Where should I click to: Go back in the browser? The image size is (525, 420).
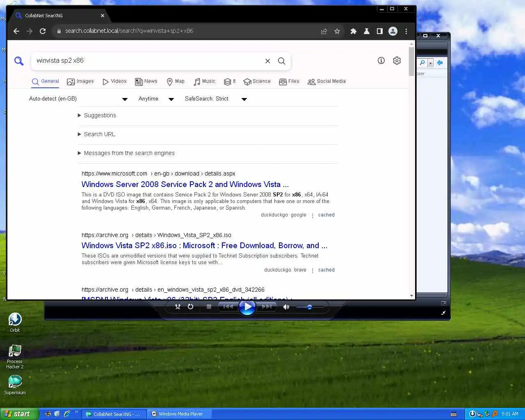click(x=16, y=31)
